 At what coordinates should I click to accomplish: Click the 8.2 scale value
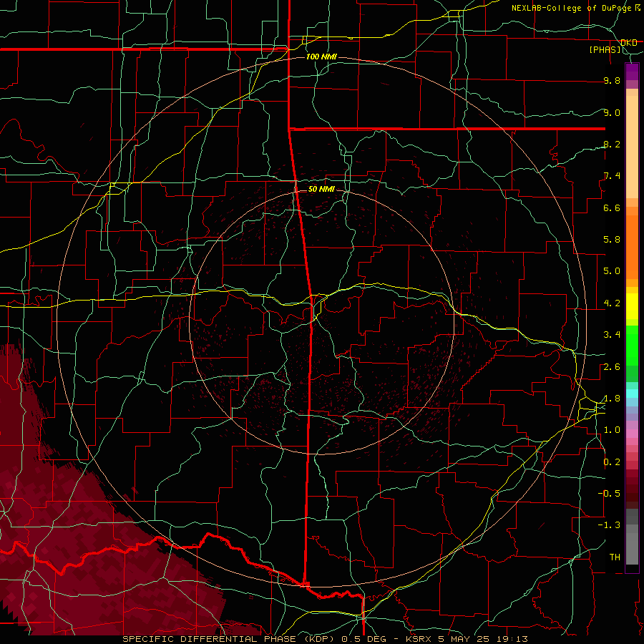[612, 144]
